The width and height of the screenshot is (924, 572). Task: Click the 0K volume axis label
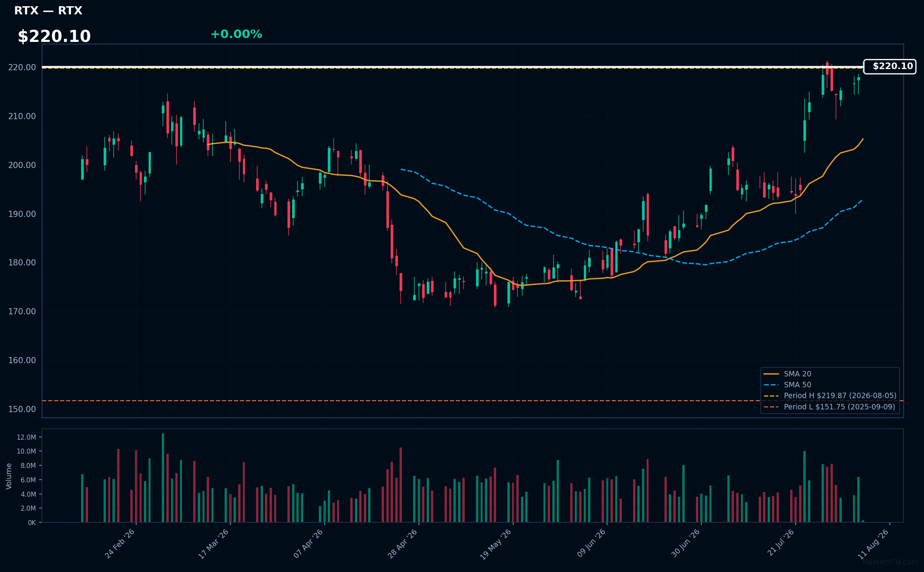click(32, 523)
